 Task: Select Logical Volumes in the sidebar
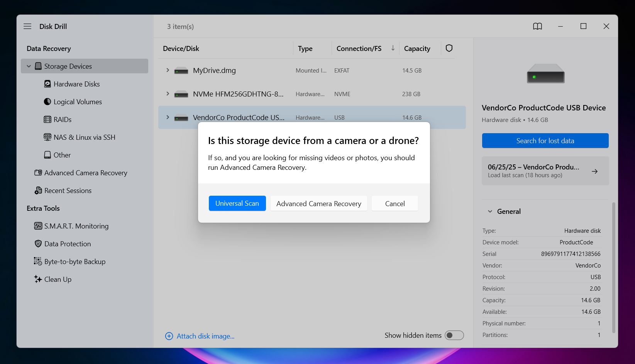pyautogui.click(x=78, y=102)
